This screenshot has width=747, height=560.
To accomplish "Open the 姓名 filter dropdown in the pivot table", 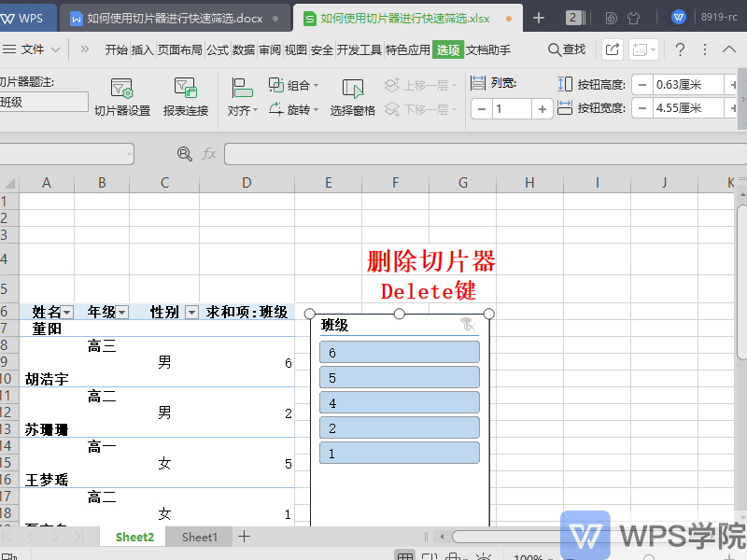I will (67, 313).
